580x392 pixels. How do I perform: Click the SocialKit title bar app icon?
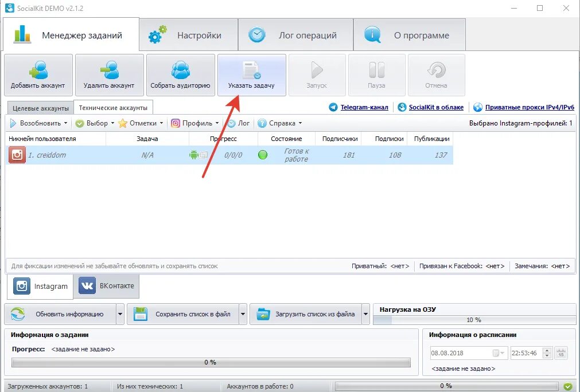pyautogui.click(x=9, y=8)
